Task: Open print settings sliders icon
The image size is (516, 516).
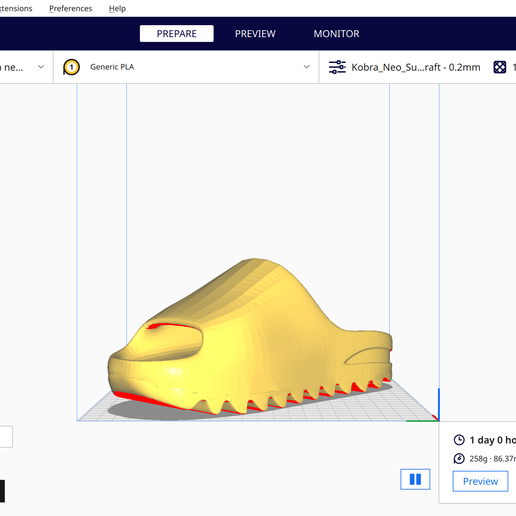Action: pyautogui.click(x=337, y=67)
